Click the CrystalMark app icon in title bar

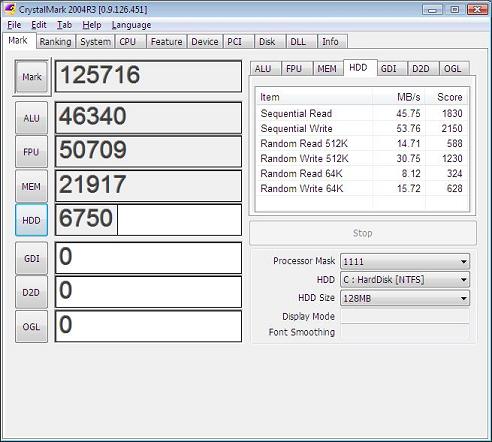10,9
